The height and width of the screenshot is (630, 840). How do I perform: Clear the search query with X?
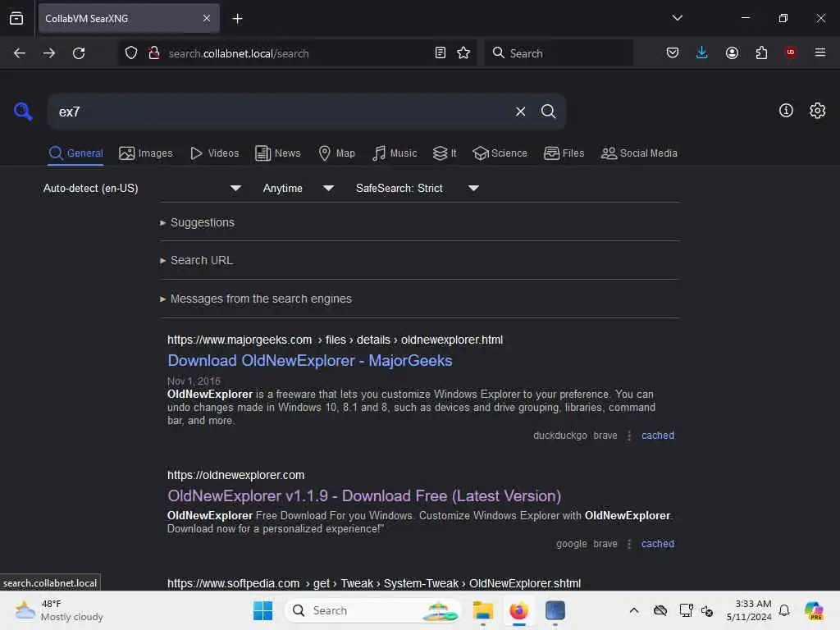coord(520,112)
